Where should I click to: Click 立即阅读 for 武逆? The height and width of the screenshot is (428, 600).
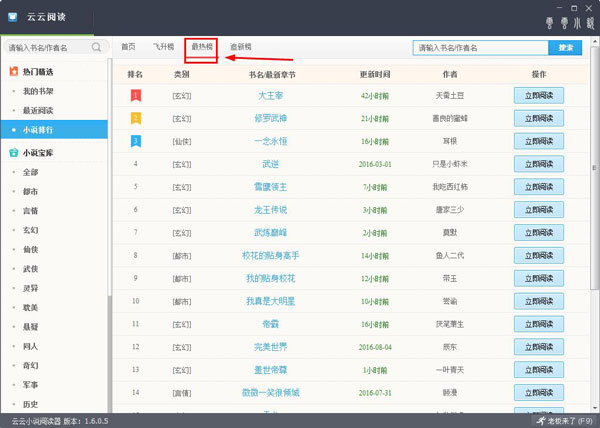[x=539, y=164]
